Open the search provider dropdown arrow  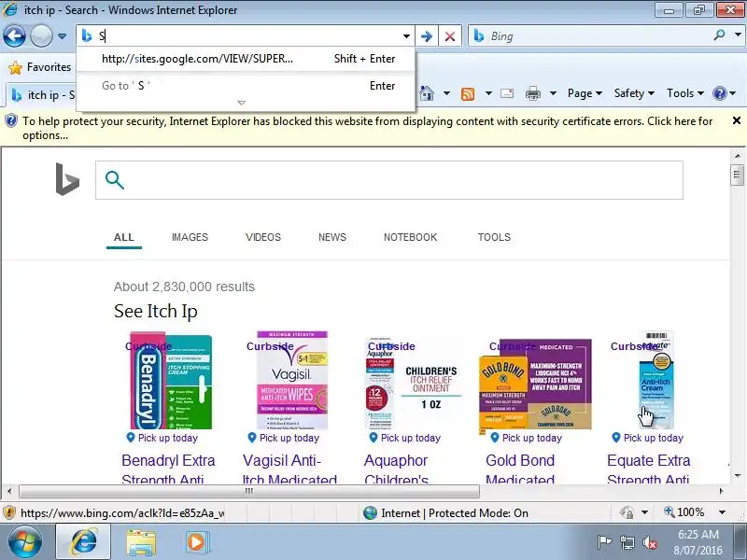(x=738, y=35)
